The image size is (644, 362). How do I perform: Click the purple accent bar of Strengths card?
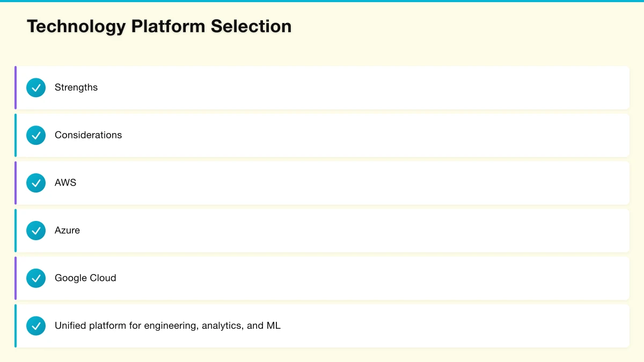click(16, 87)
